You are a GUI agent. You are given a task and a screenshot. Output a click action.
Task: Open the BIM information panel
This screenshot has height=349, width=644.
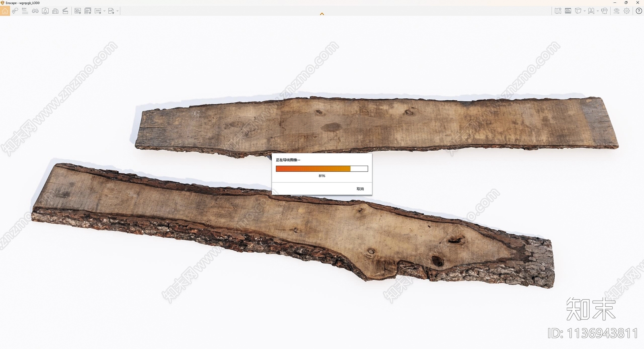pyautogui.click(x=25, y=11)
